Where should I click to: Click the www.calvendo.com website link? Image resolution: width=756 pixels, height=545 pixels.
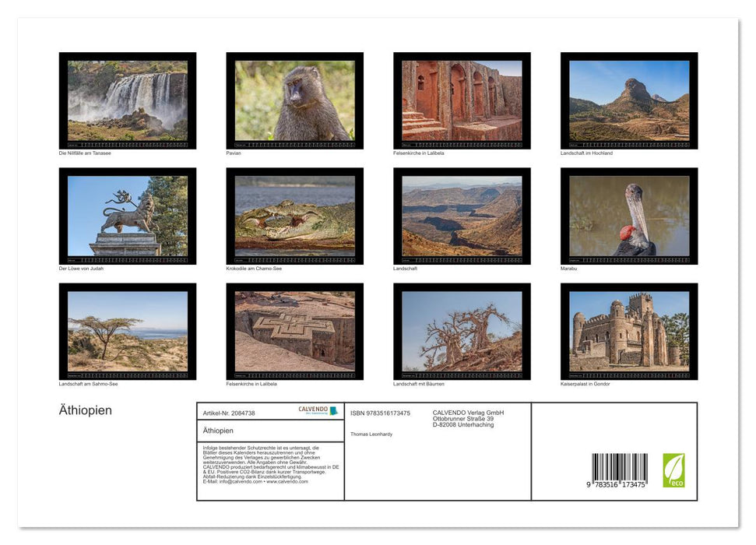[287, 482]
